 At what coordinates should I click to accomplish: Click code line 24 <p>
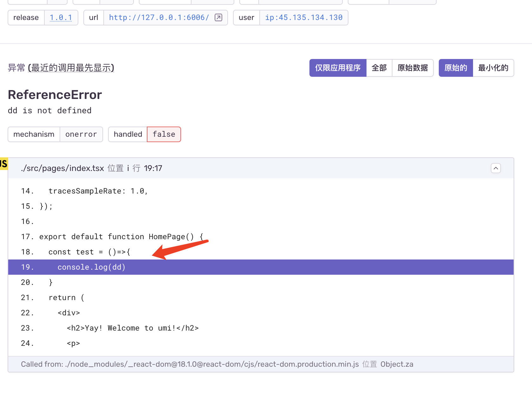[261, 343]
